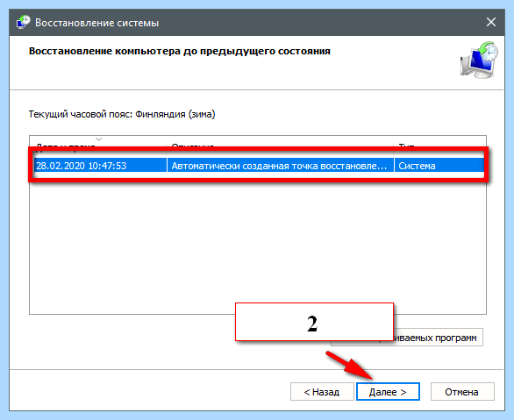This screenshot has width=514, height=420.
Task: Click the Система type cell
Action: [439, 166]
